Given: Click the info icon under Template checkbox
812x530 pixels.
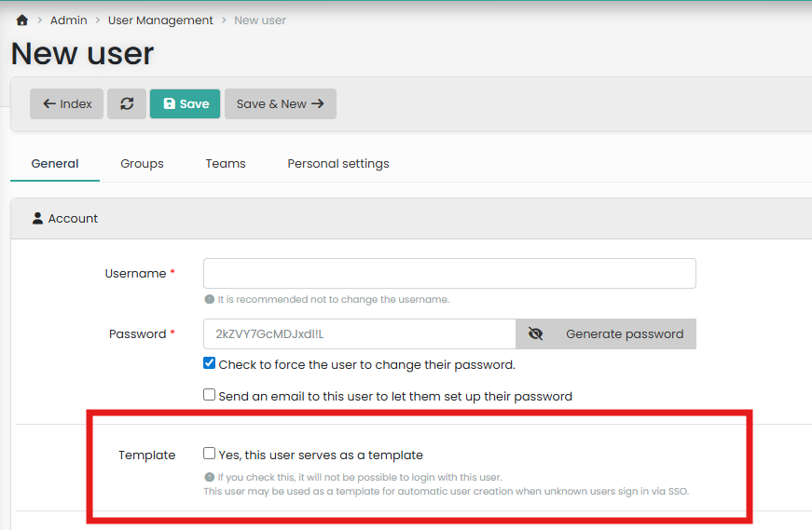Looking at the screenshot, I should coord(210,477).
